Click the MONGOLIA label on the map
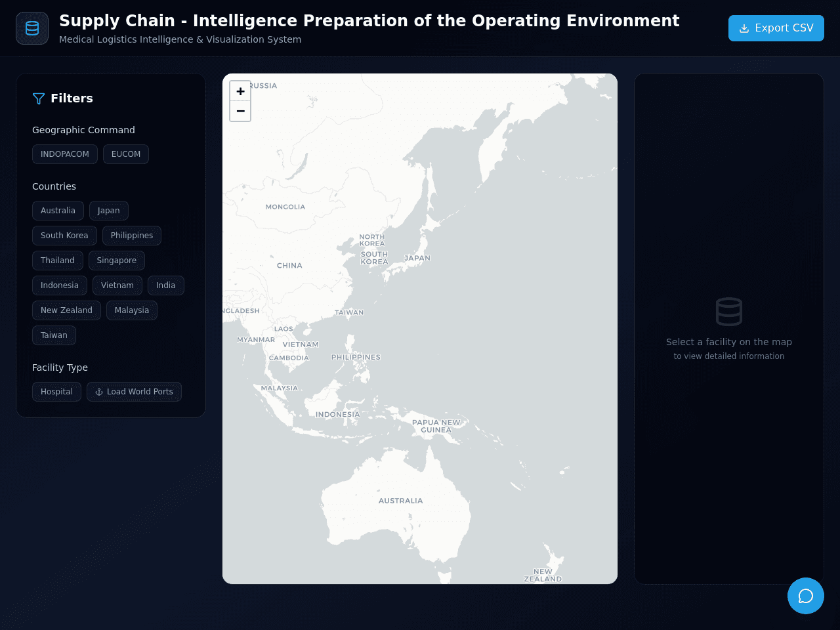Image resolution: width=840 pixels, height=630 pixels. [x=285, y=207]
